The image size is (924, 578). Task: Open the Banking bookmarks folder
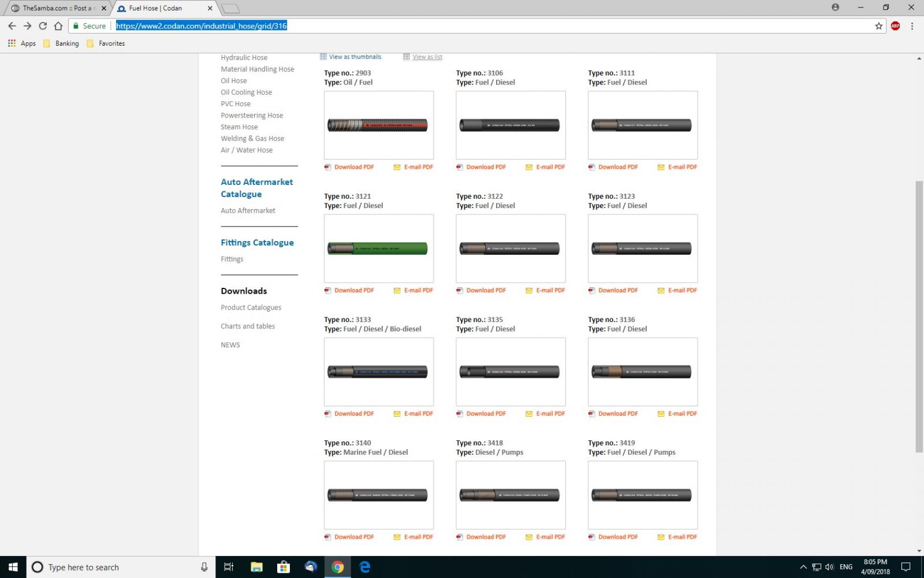click(x=61, y=43)
